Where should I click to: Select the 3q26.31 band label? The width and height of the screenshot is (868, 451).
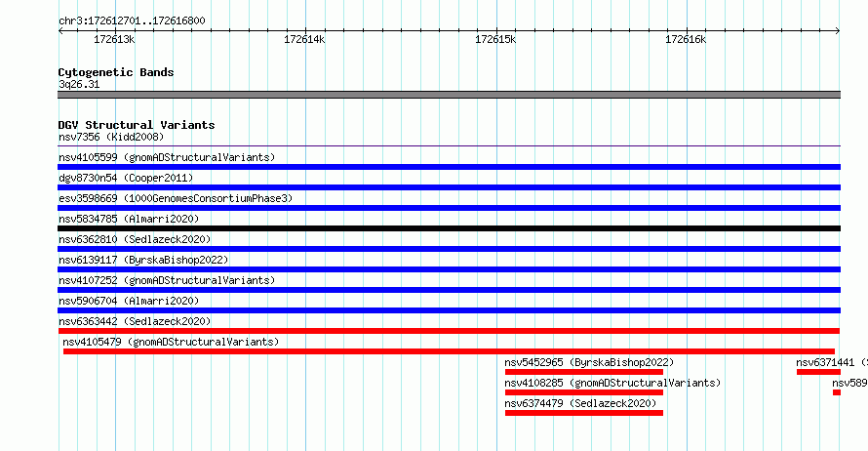tap(79, 84)
